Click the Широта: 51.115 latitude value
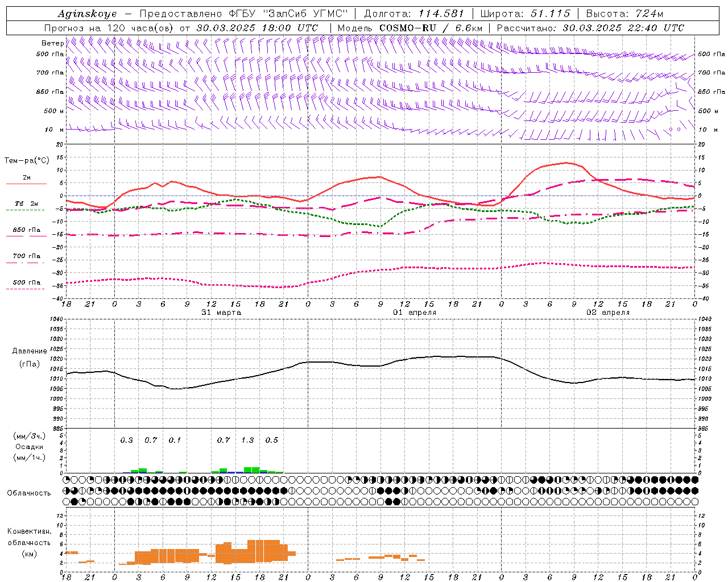Viewport: 728px width, 582px height. pos(525,14)
